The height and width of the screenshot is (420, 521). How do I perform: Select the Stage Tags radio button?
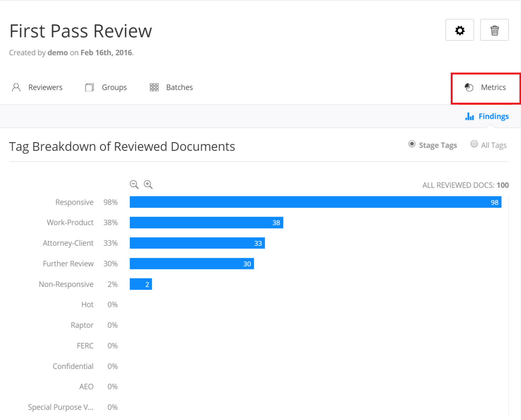coord(412,144)
